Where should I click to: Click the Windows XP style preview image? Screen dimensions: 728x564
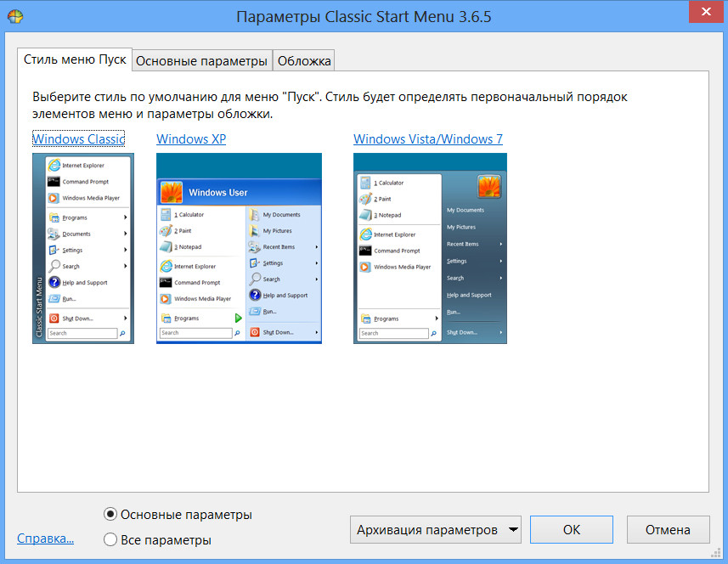click(x=239, y=248)
